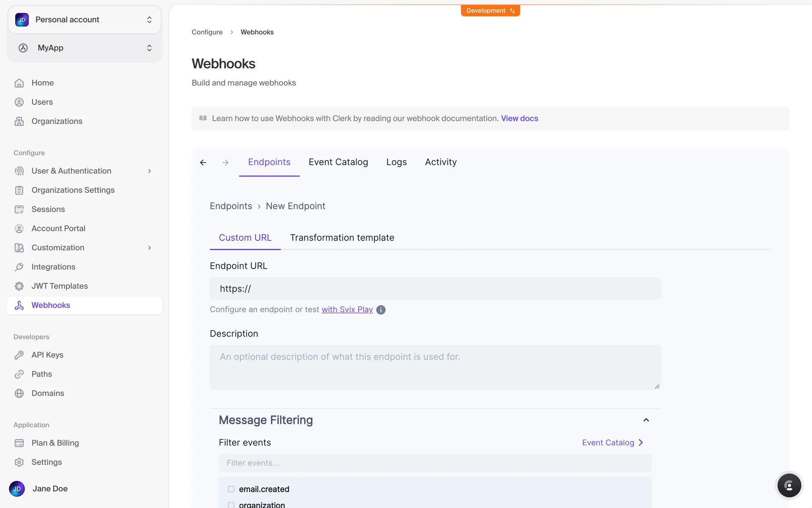This screenshot has width=812, height=508.
Task: Collapse the Message Filtering section
Action: pos(646,420)
